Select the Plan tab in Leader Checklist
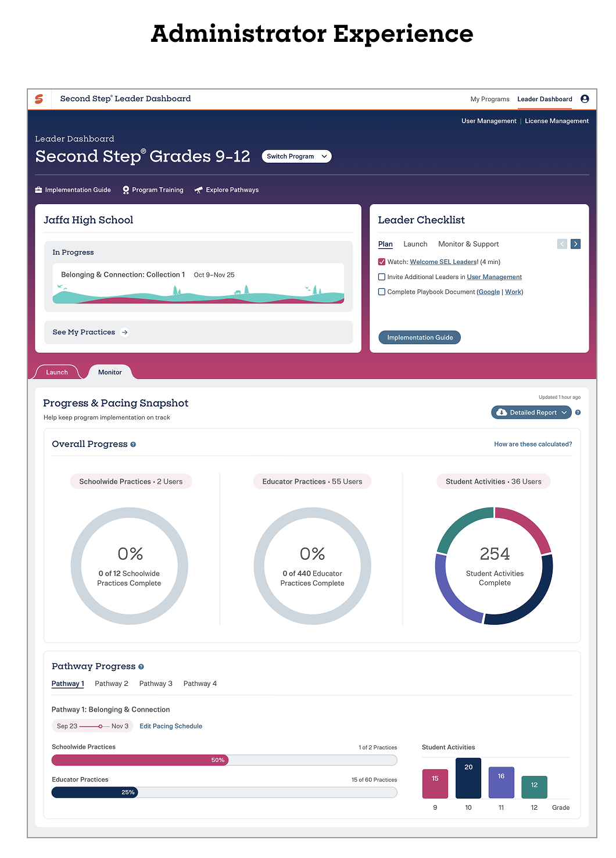This screenshot has width=616, height=858. pos(385,244)
